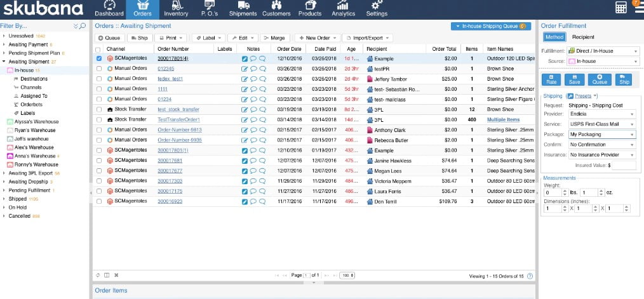Go to the Inventory section
644x299 pixels.
click(176, 10)
